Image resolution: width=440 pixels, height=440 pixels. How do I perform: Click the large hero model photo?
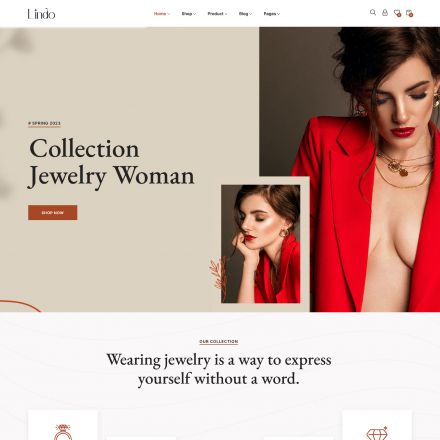pyautogui.click(x=350, y=169)
